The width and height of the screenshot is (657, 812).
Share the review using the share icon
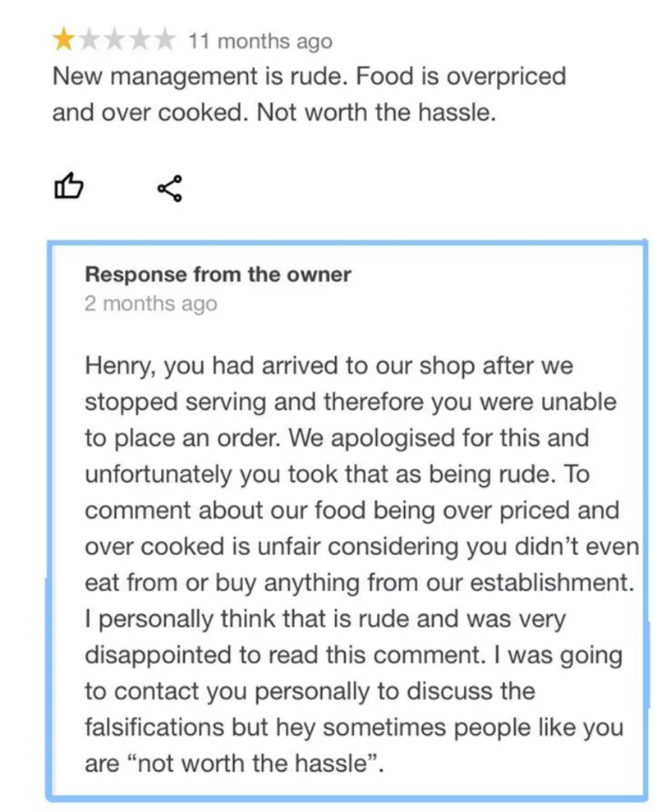(x=170, y=188)
